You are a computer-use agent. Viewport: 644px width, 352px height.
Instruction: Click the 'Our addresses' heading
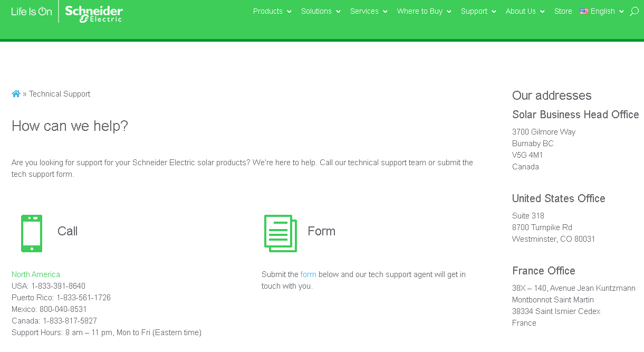pyautogui.click(x=552, y=96)
